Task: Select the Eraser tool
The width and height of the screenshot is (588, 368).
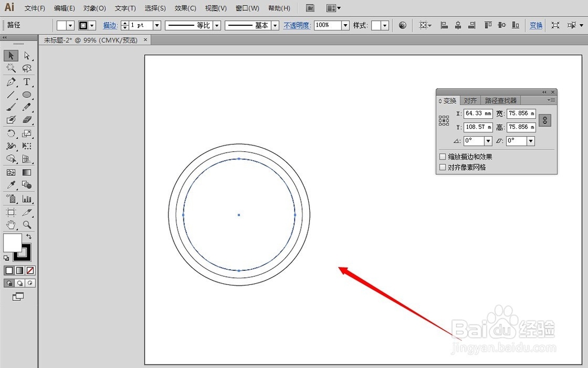Action: pyautogui.click(x=26, y=120)
